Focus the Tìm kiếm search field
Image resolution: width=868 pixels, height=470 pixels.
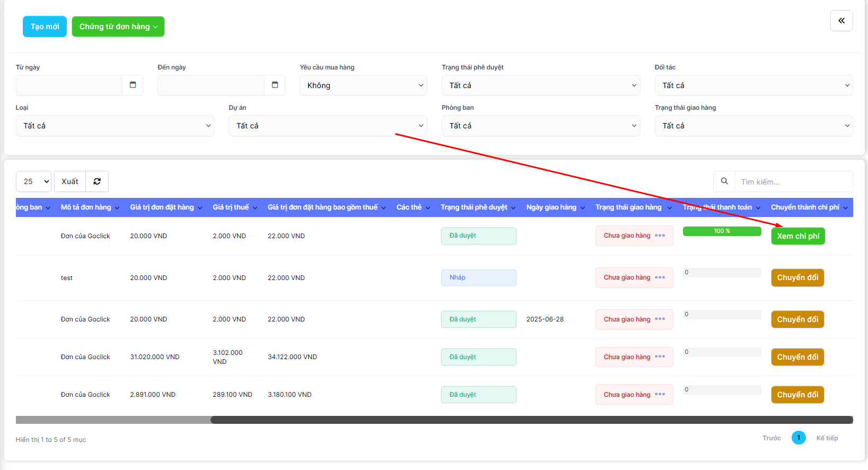click(x=793, y=182)
